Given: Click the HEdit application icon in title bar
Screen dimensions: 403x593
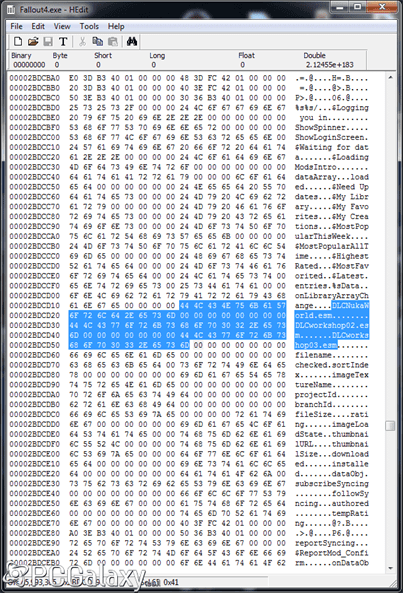Looking at the screenshot, I should click(x=11, y=9).
